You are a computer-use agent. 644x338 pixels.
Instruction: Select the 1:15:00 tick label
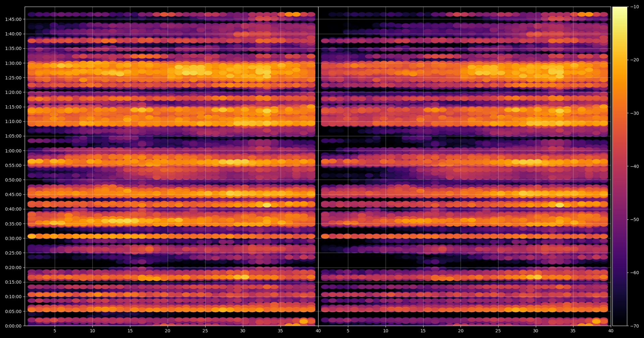(13, 107)
